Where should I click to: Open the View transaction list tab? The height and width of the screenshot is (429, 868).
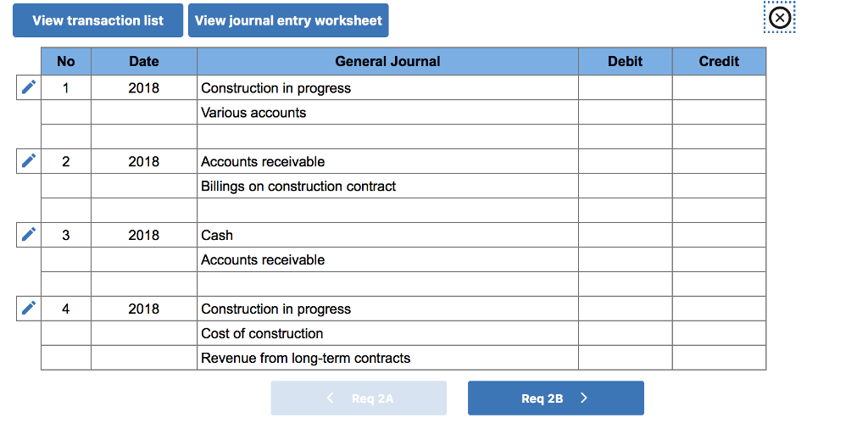tap(97, 20)
